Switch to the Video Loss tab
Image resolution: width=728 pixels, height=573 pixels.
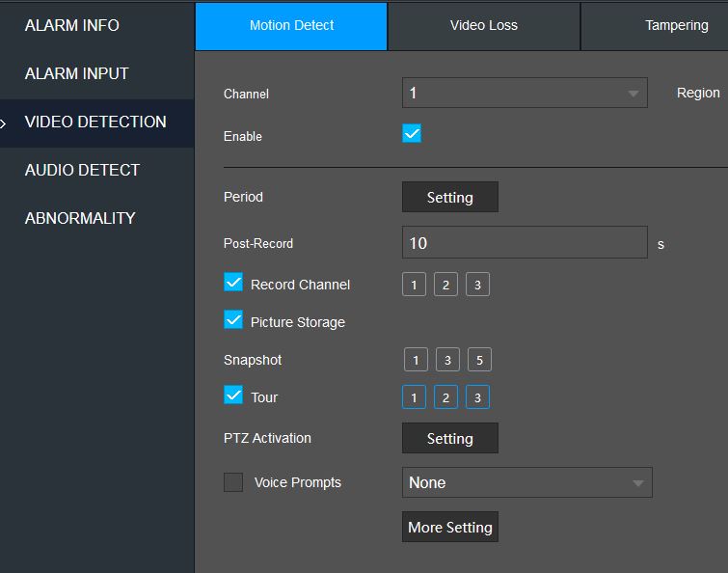[x=484, y=26]
